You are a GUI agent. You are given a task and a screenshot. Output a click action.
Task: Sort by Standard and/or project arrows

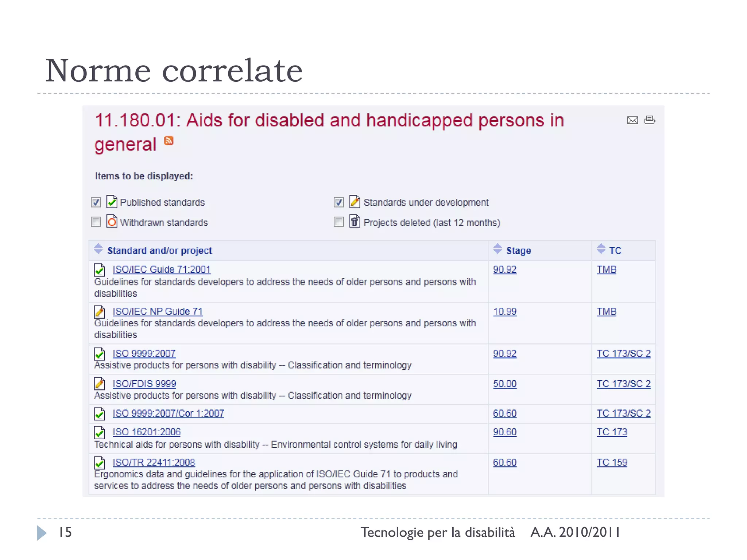[x=98, y=249]
